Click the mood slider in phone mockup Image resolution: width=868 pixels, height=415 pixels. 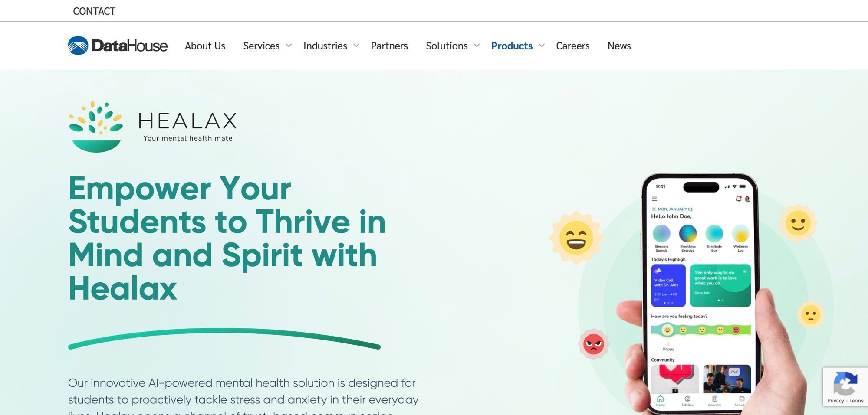[701, 330]
